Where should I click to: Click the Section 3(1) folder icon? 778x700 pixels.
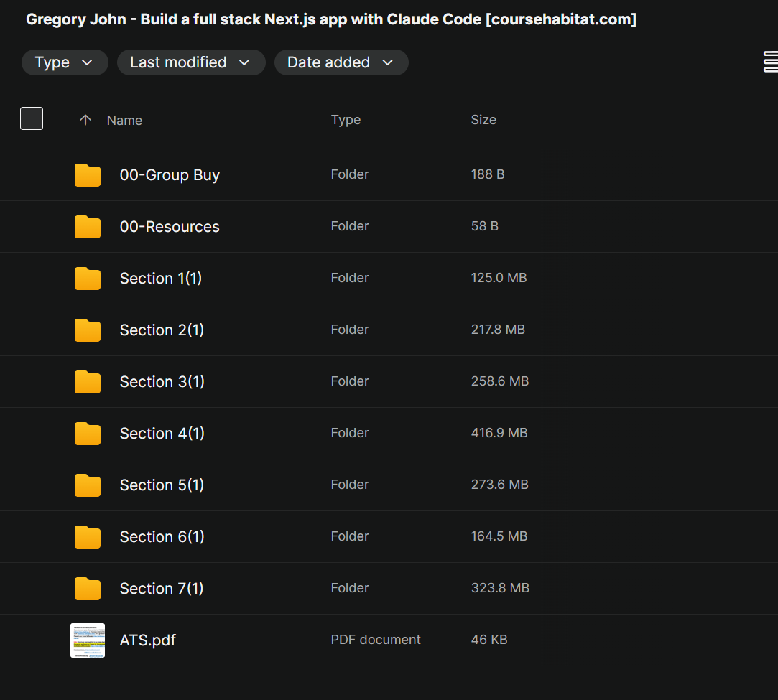pyautogui.click(x=88, y=382)
